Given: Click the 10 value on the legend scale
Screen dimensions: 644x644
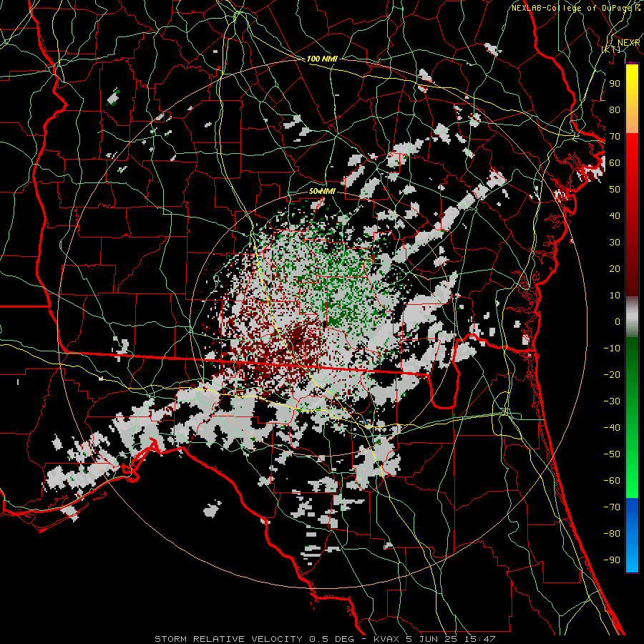Looking at the screenshot, I should [615, 296].
